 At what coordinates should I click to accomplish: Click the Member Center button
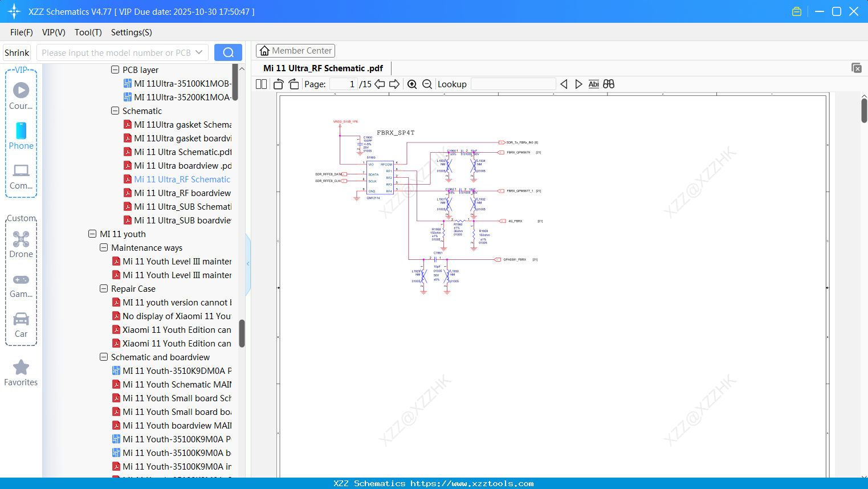(x=295, y=50)
